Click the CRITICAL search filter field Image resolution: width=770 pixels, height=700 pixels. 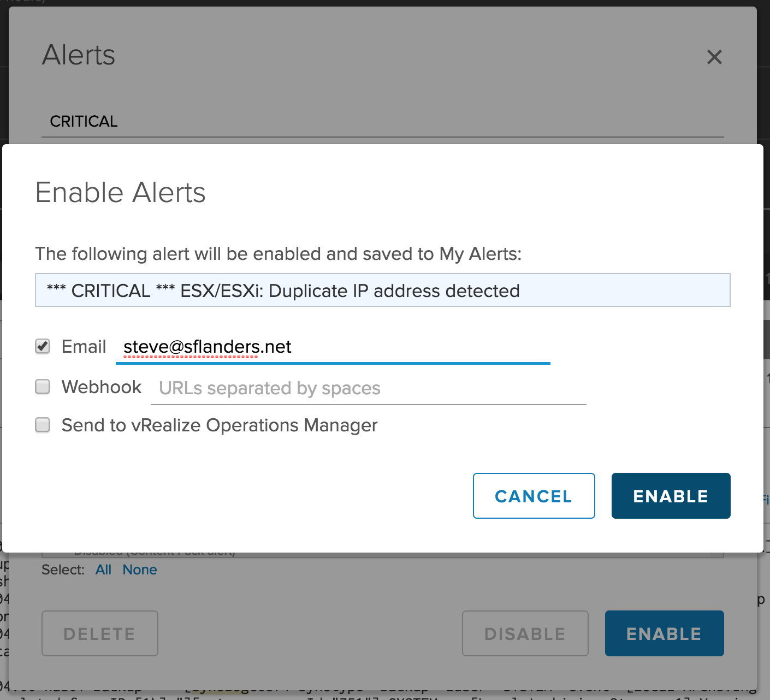point(382,121)
